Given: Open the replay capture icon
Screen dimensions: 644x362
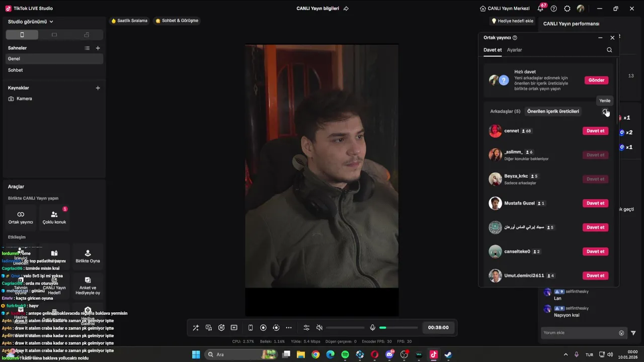Looking at the screenshot, I should click(276, 328).
